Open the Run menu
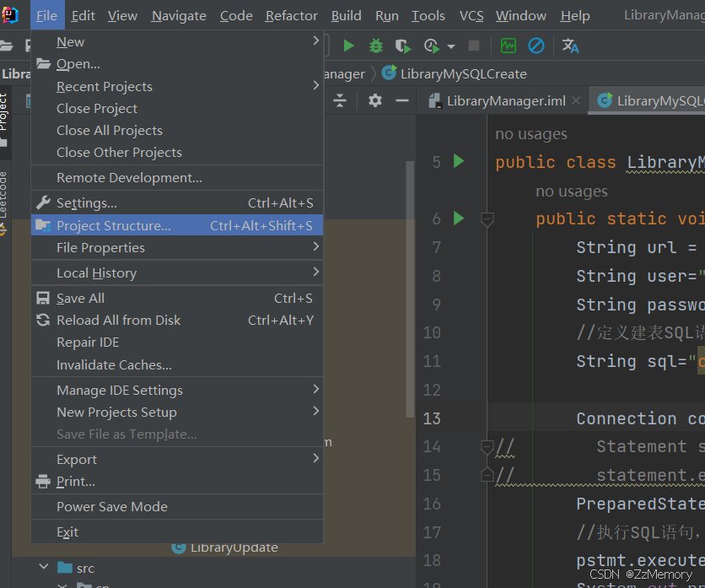The width and height of the screenshot is (705, 588). point(387,16)
